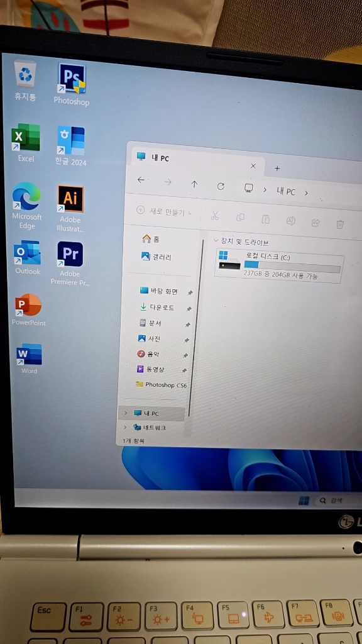Open the 새로 만들기 dropdown
Image resolution: width=362 pixels, height=644 pixels.
[164, 211]
